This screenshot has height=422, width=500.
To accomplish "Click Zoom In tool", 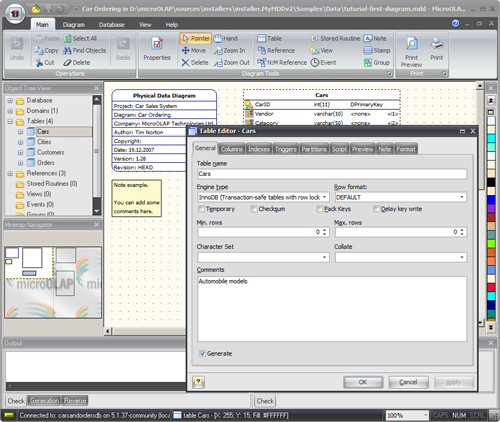I will (x=230, y=51).
